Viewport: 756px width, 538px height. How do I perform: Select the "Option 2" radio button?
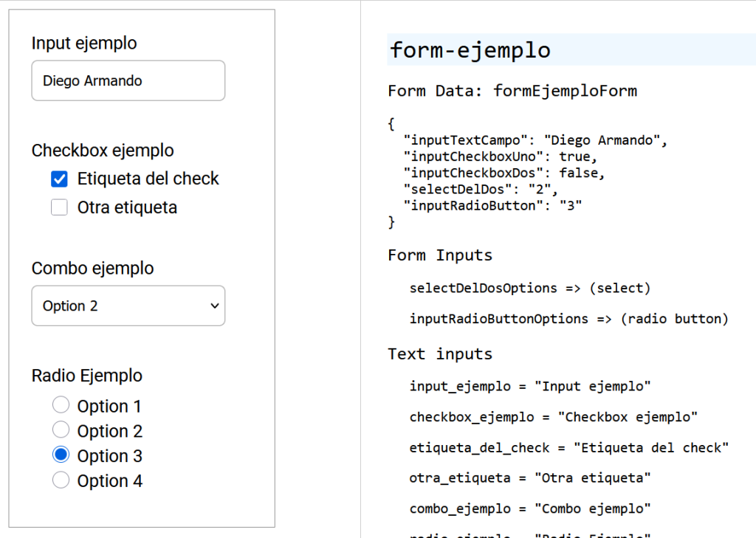point(61,430)
